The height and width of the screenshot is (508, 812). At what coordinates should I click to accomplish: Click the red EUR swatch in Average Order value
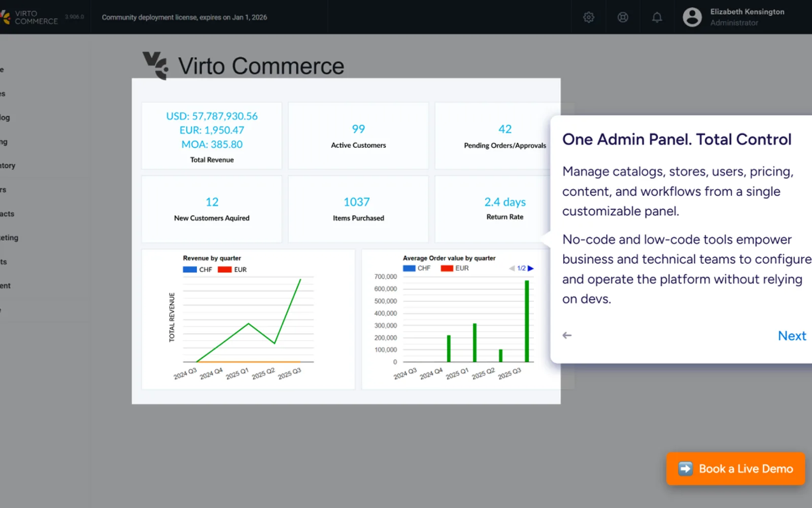tap(447, 268)
